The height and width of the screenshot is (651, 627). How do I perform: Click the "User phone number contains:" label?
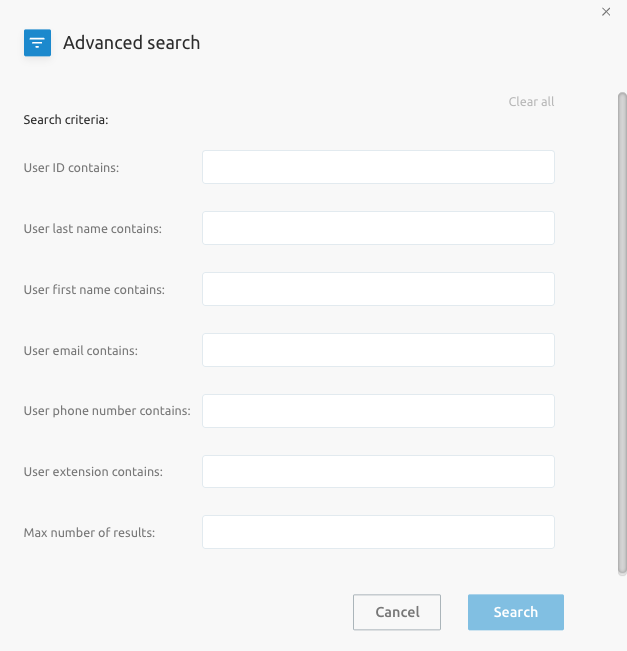(107, 411)
